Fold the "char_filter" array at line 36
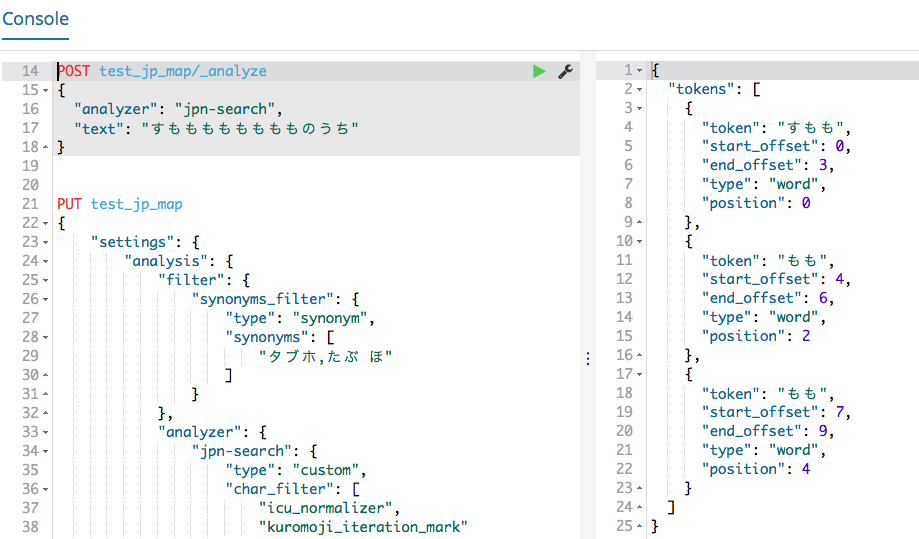 coord(45,490)
